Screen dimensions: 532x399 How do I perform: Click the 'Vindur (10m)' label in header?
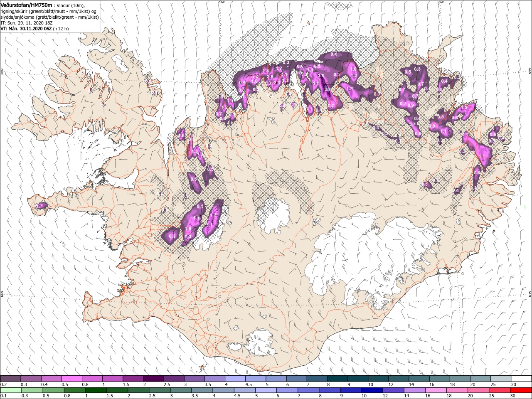[x=71, y=5]
